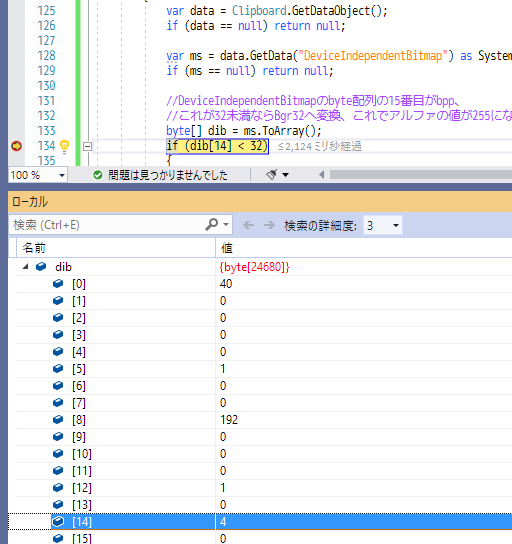This screenshot has height=544, width=512.
Task: Select the [12] array element row
Action: (x=264, y=488)
